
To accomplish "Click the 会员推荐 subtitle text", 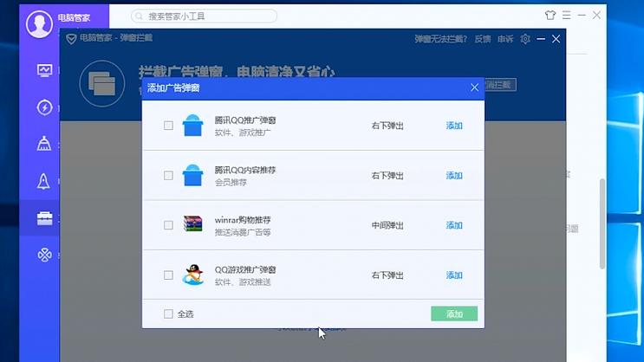I will click(231, 182).
